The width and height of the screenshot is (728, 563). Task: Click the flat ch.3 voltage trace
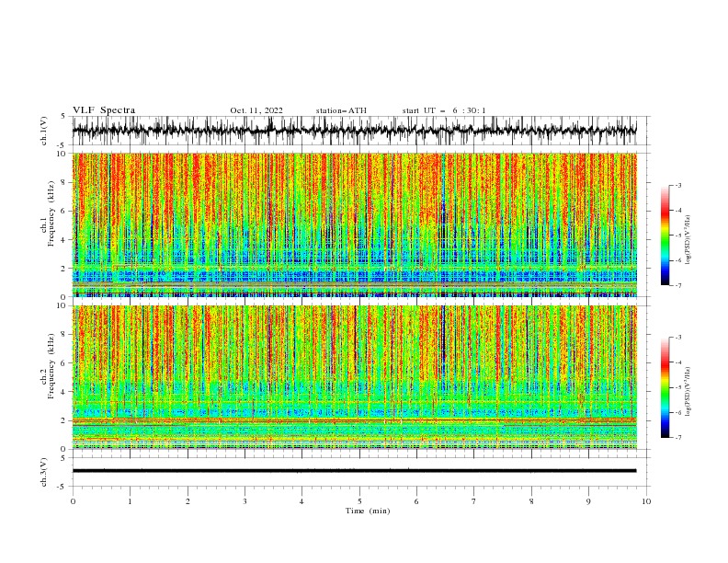coord(354,471)
